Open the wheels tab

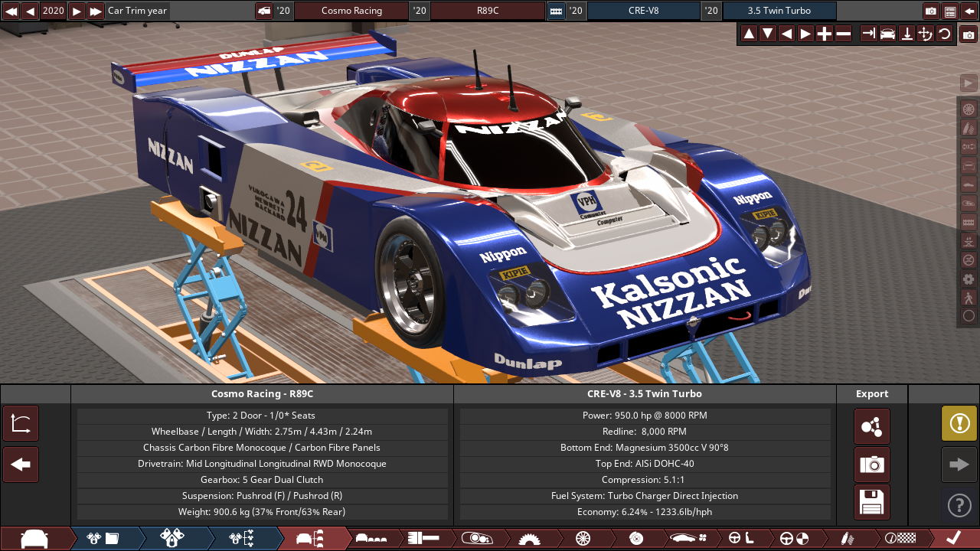(x=583, y=539)
